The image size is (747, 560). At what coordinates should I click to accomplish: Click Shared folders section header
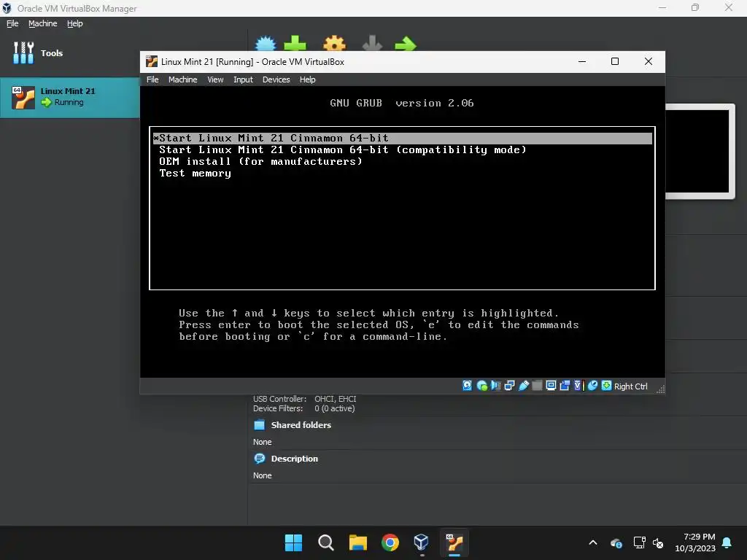301,425
